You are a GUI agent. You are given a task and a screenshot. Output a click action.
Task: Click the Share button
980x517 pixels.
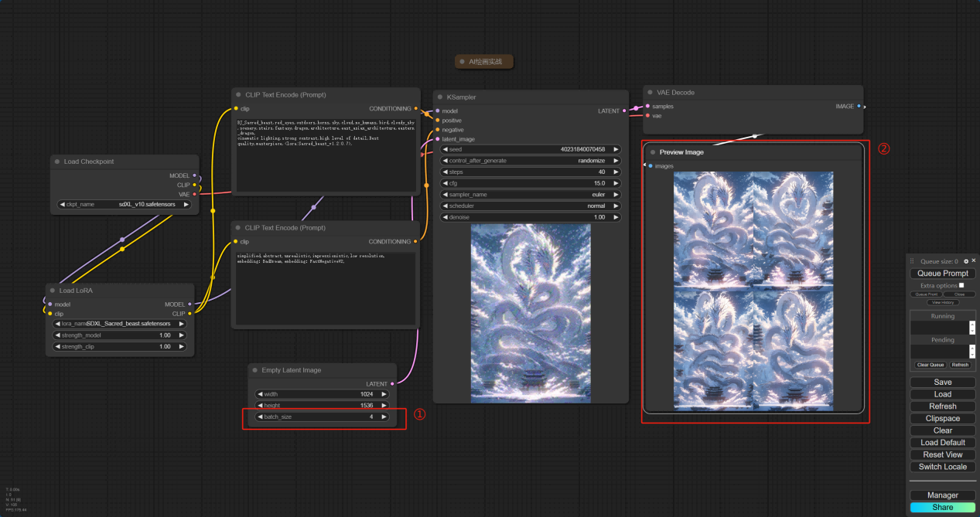click(943, 508)
